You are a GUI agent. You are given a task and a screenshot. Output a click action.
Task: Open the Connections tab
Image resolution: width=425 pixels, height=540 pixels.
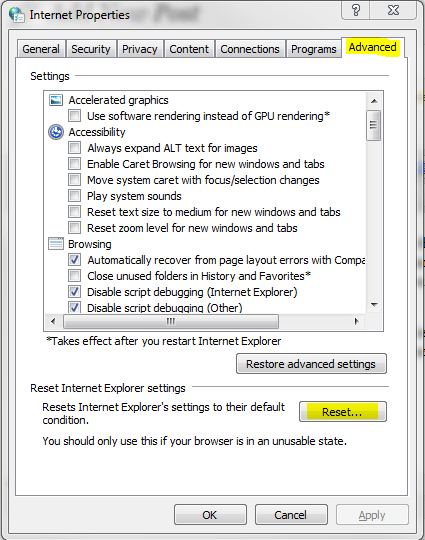(250, 49)
